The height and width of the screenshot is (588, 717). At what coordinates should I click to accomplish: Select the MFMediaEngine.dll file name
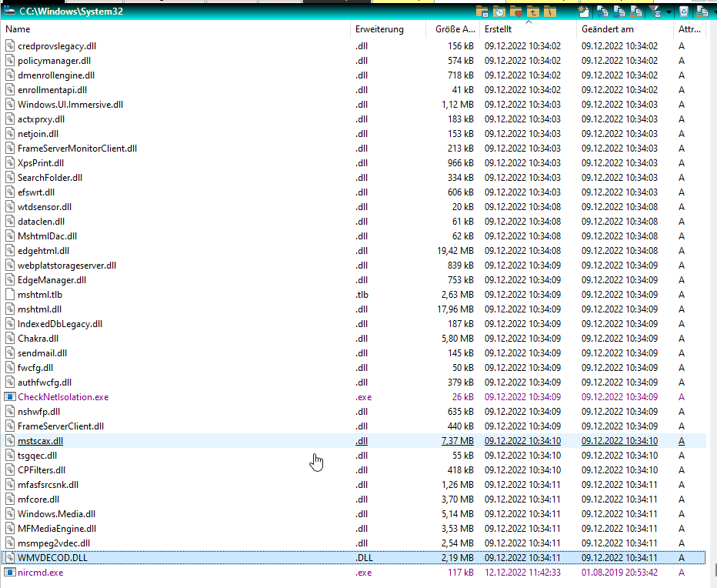click(x=57, y=529)
